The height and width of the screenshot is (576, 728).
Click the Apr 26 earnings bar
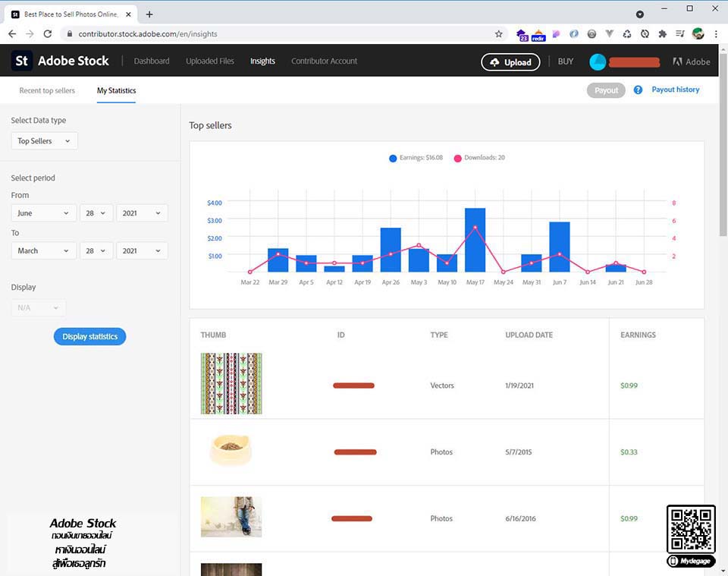(x=391, y=250)
